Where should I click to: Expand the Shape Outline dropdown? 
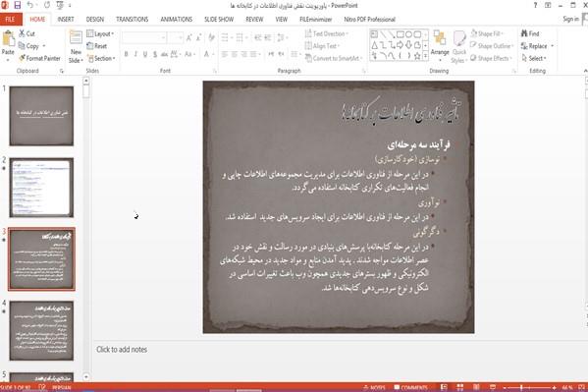pyautogui.click(x=492, y=46)
